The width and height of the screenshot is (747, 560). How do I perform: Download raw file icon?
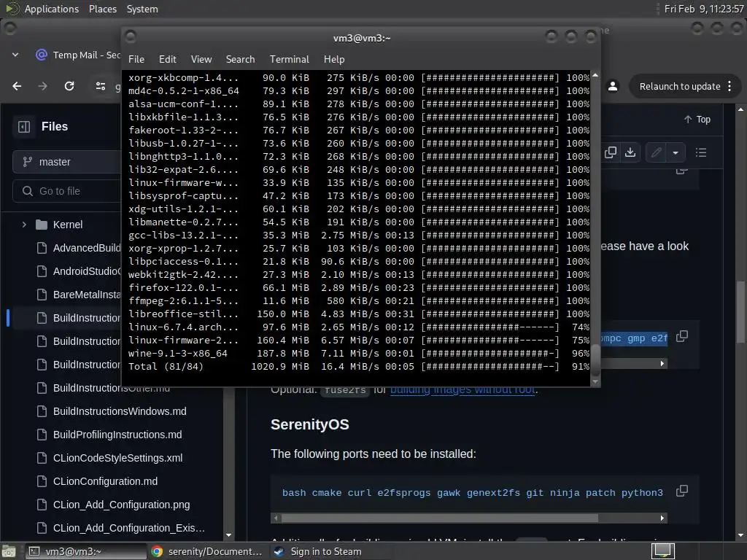point(630,152)
